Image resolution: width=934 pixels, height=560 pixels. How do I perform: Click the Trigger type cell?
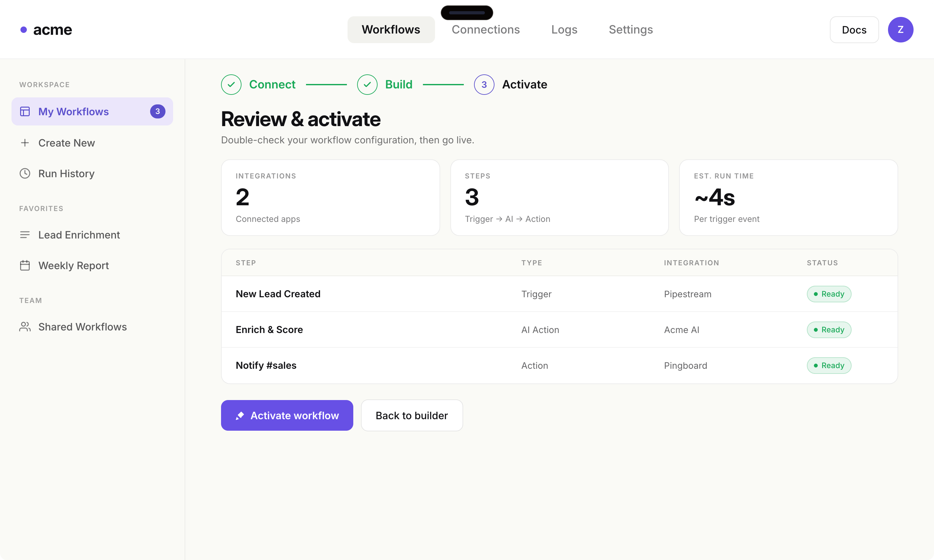coord(536,294)
